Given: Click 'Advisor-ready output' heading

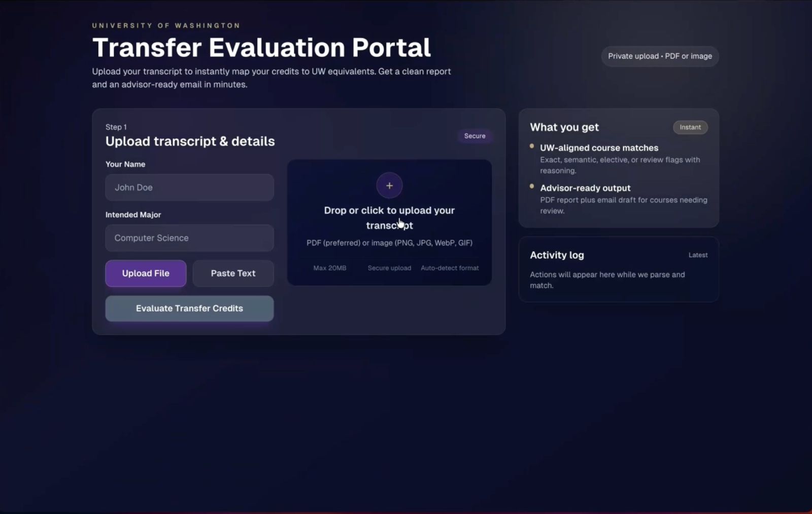Looking at the screenshot, I should [x=585, y=188].
